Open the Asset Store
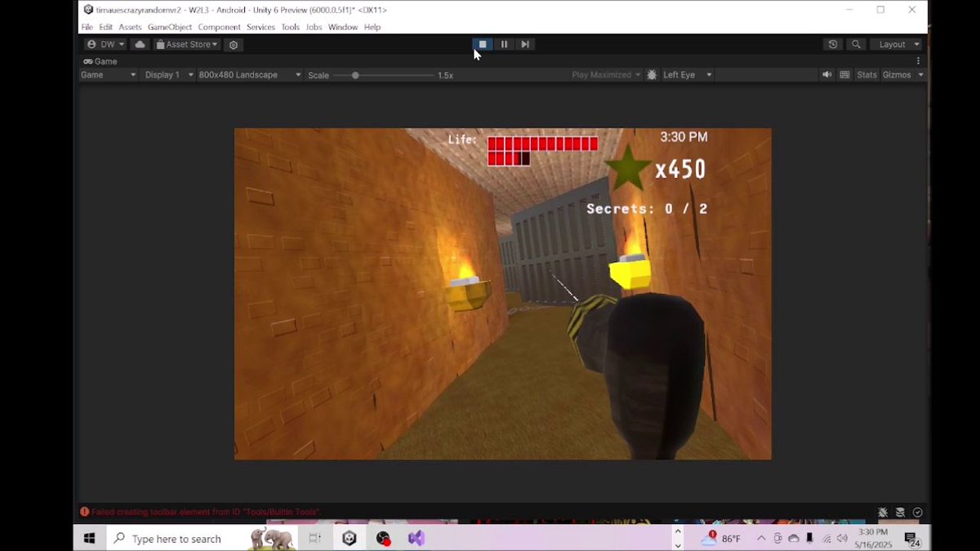980x551 pixels. point(186,44)
